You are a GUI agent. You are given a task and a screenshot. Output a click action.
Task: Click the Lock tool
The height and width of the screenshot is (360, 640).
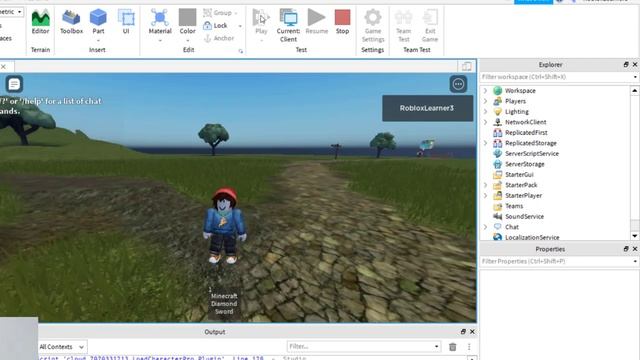(216, 26)
